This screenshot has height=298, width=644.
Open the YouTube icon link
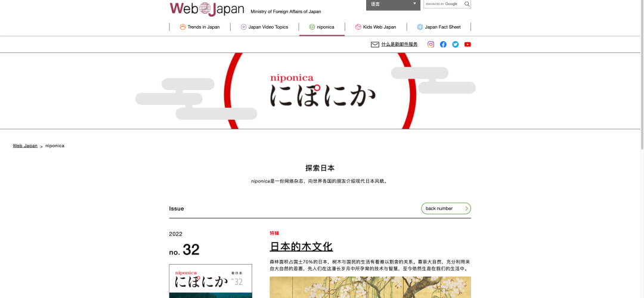click(467, 44)
